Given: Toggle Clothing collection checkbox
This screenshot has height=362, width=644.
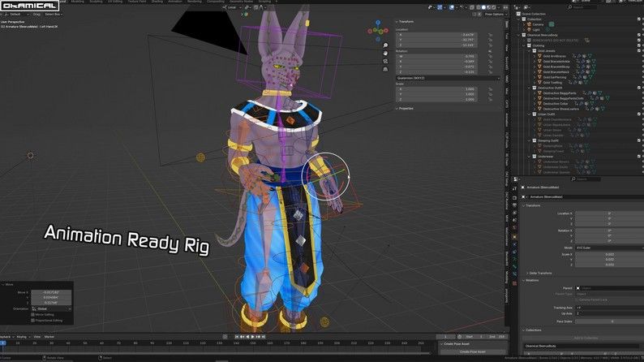Looking at the screenshot, I should (639, 45).
